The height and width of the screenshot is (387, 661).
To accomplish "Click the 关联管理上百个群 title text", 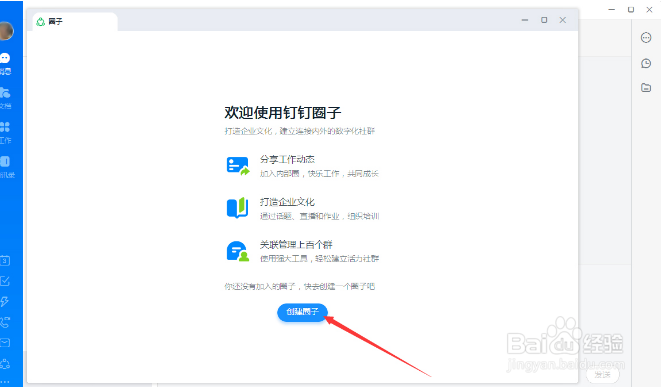I will [296, 245].
